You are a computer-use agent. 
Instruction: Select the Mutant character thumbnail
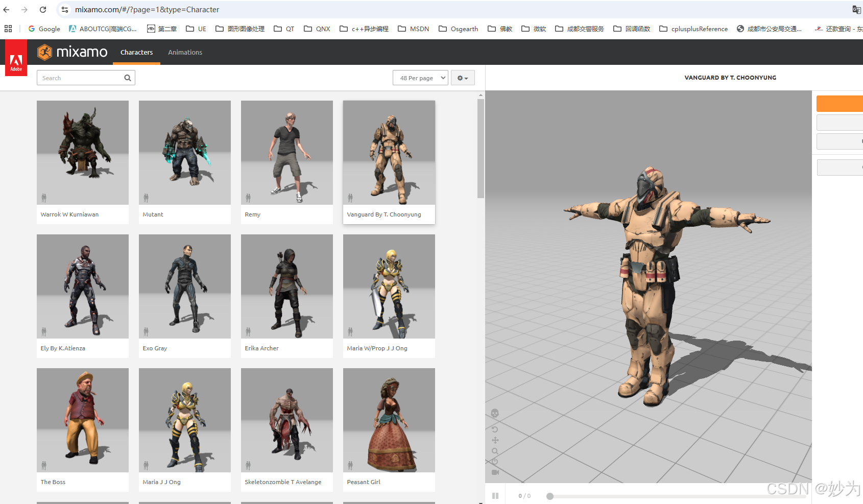185,153
